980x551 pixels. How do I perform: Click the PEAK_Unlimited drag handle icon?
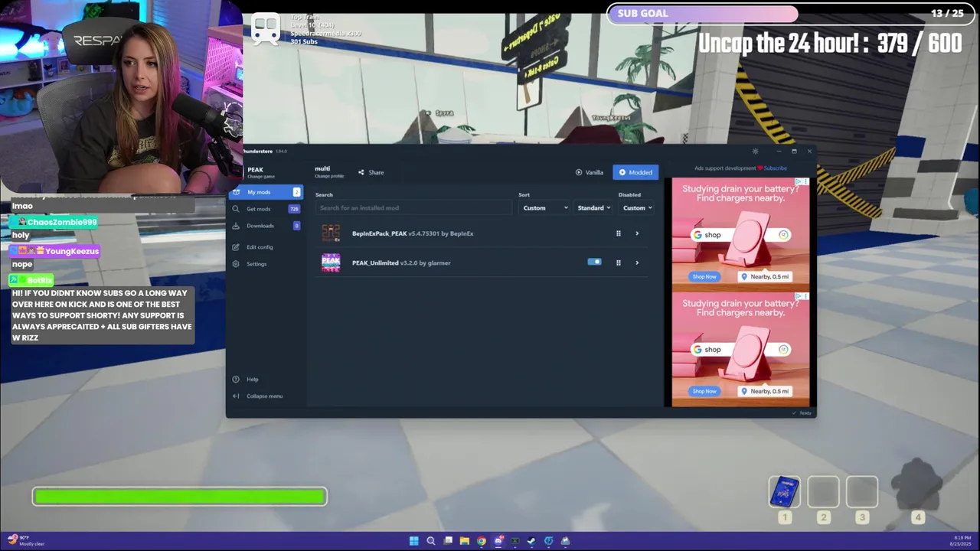coord(619,262)
